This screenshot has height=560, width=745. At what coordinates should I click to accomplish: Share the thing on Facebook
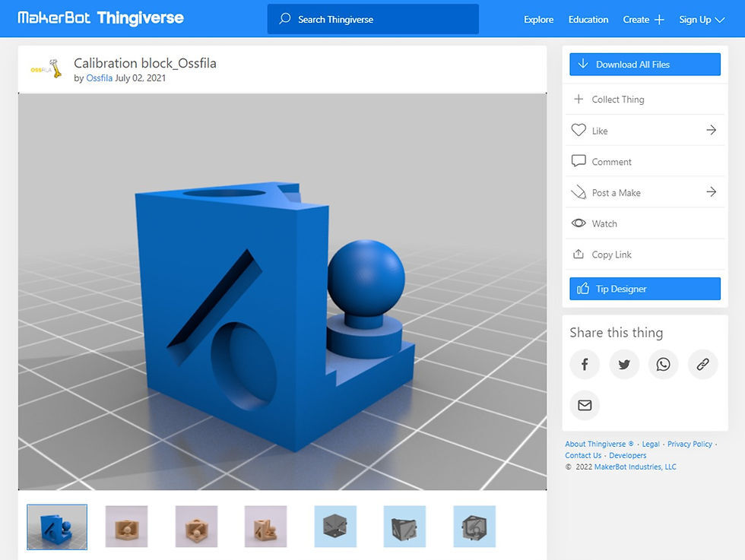pos(585,364)
